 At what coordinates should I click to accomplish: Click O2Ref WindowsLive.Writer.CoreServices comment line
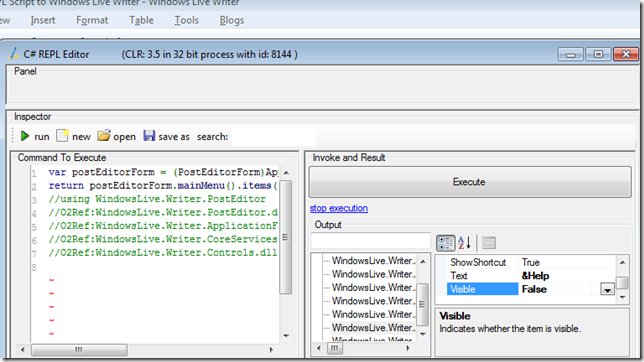coord(163,239)
